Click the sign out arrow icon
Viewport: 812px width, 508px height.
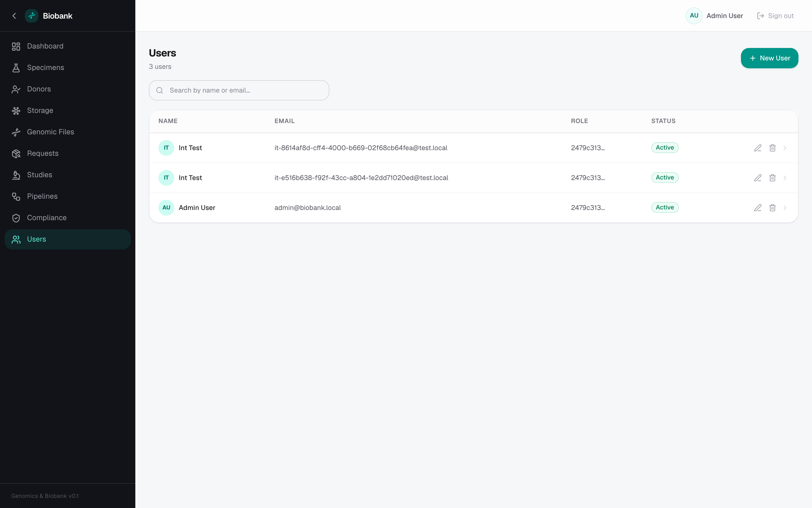pos(761,16)
